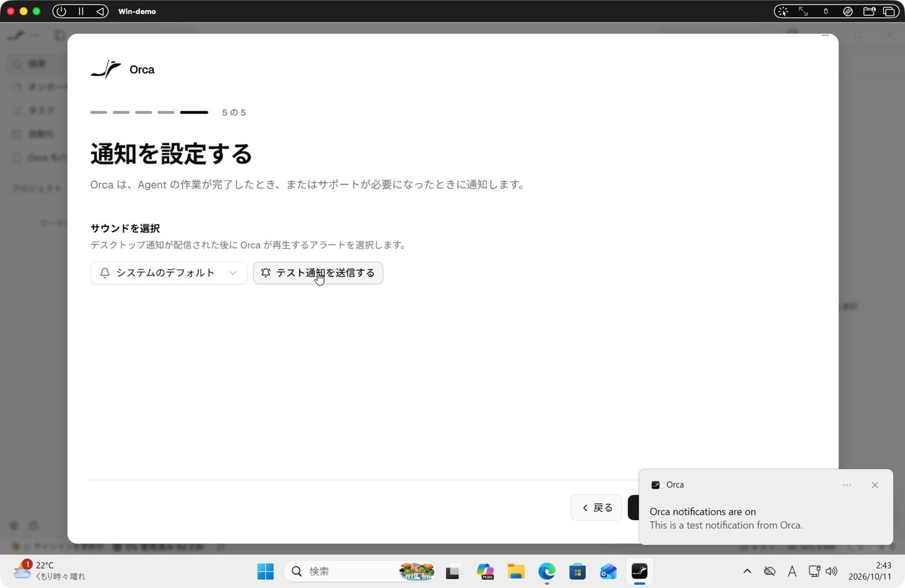Click the resize display arrows icon
The height and width of the screenshot is (588, 905).
click(803, 11)
